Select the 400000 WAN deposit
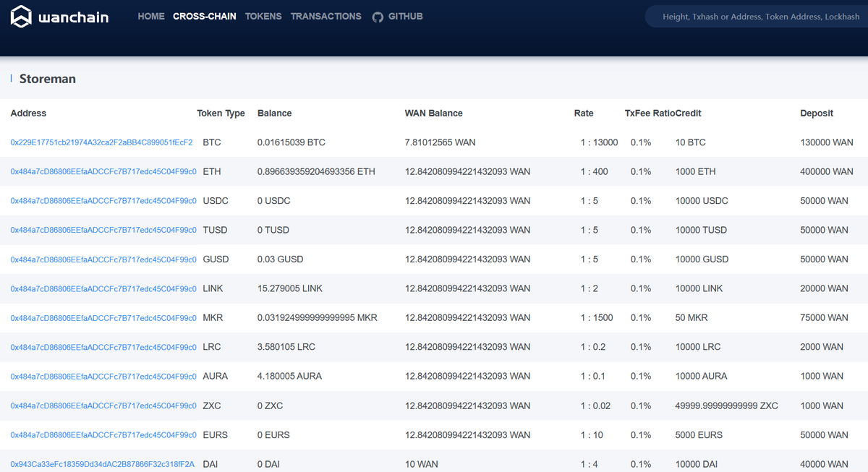 point(827,172)
